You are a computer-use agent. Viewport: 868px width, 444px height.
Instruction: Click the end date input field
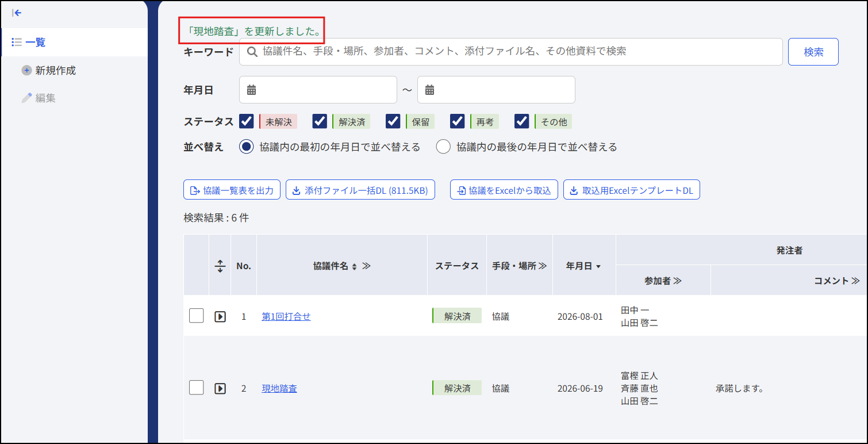coord(496,90)
